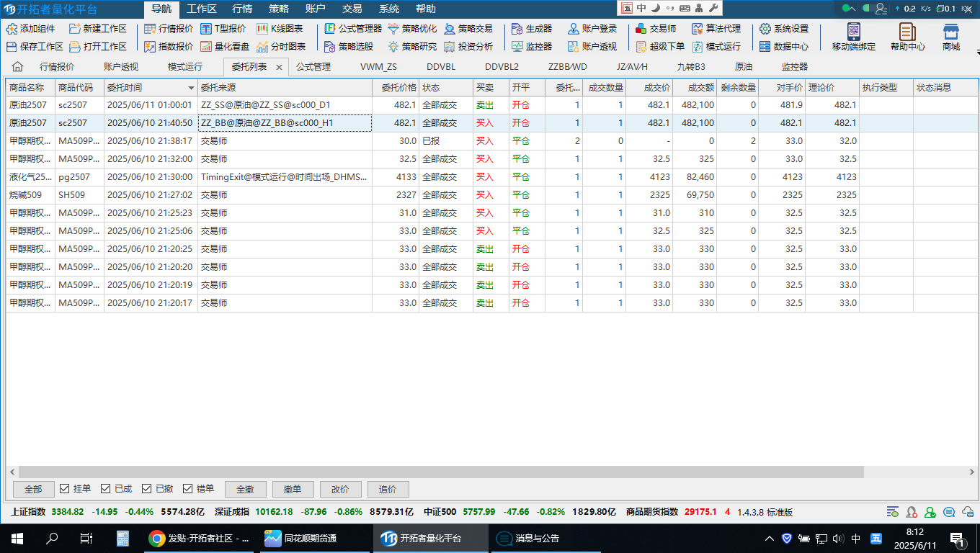Screen dimensions: 980x553
Task: Expand the toolbar overflow arrow at right
Action: tap(977, 52)
